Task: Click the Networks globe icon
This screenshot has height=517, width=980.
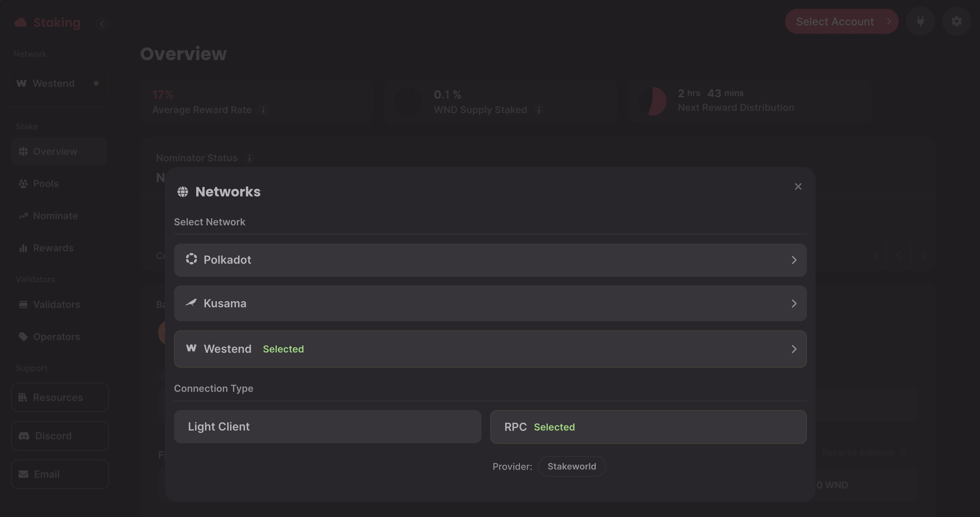Action: coord(183,192)
